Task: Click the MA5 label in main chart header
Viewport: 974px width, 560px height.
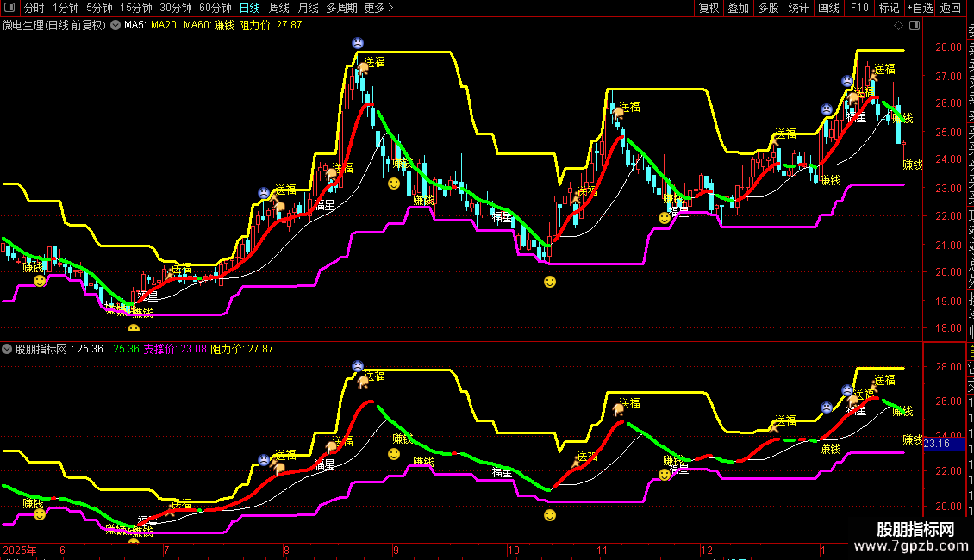Action: pyautogui.click(x=135, y=26)
